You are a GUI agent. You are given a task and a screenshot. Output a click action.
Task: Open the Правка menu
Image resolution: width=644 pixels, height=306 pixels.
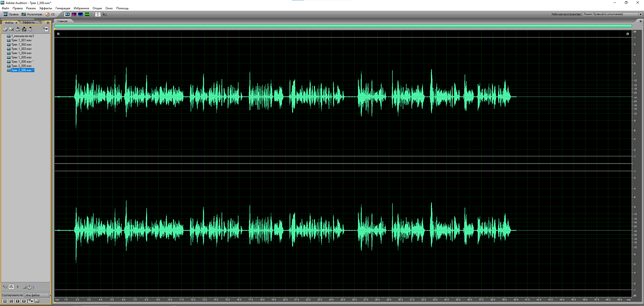coord(18,8)
